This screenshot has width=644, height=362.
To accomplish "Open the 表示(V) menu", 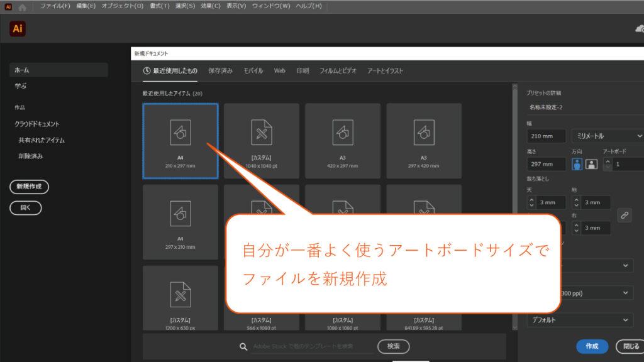I will [x=236, y=6].
